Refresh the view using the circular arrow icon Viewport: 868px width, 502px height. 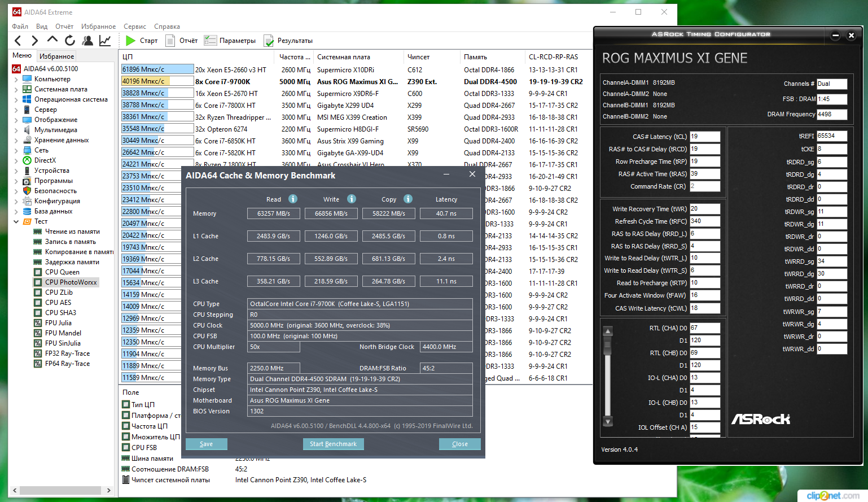(x=70, y=41)
